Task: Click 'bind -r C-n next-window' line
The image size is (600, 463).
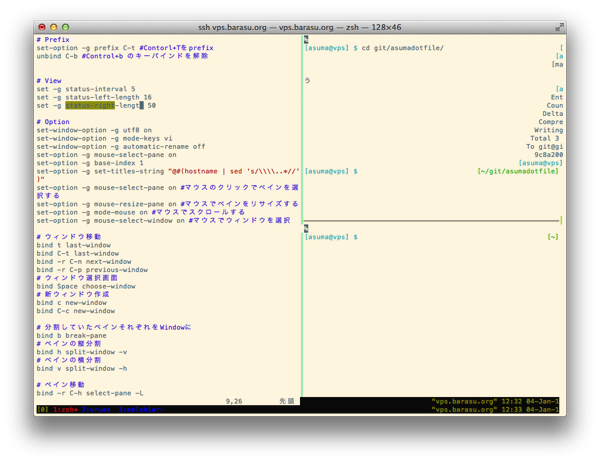Action: pos(84,262)
